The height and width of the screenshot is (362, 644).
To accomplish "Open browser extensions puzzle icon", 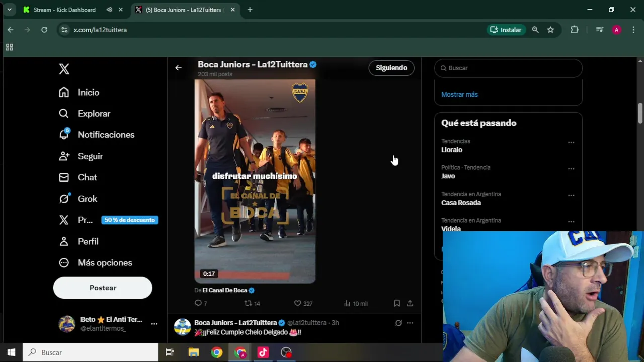I will [574, 30].
